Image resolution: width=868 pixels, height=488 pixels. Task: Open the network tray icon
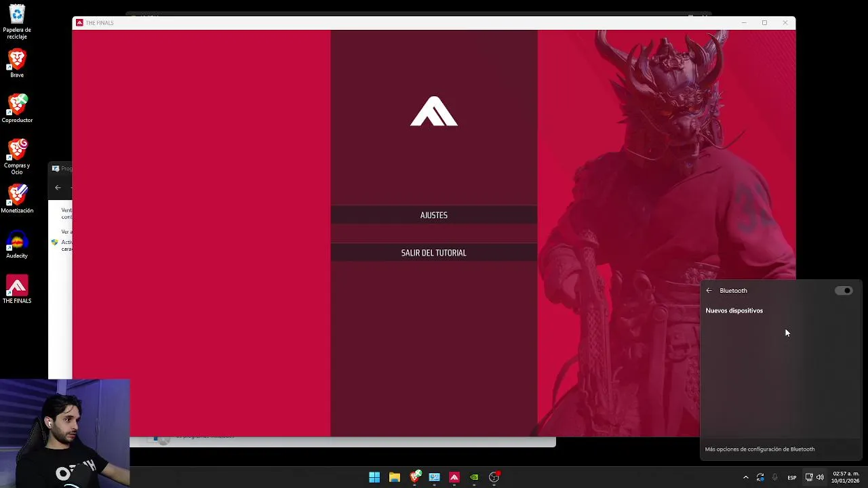click(x=809, y=478)
